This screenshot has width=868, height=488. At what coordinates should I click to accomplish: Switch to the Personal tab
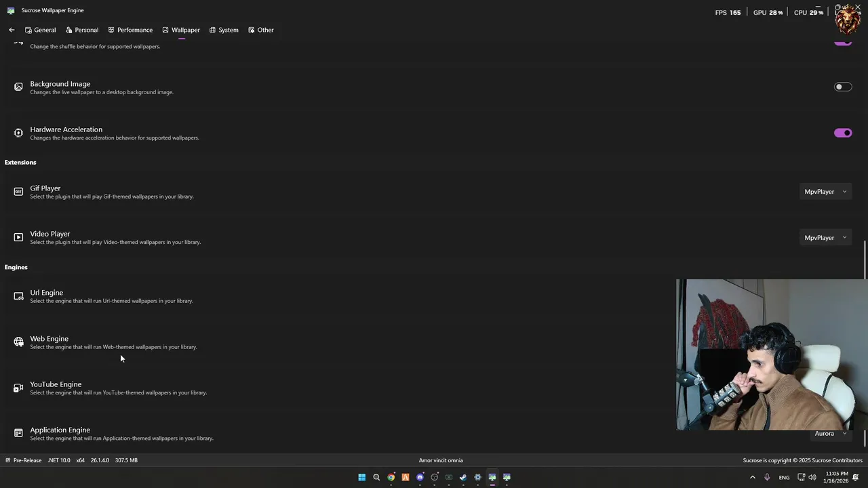82,30
